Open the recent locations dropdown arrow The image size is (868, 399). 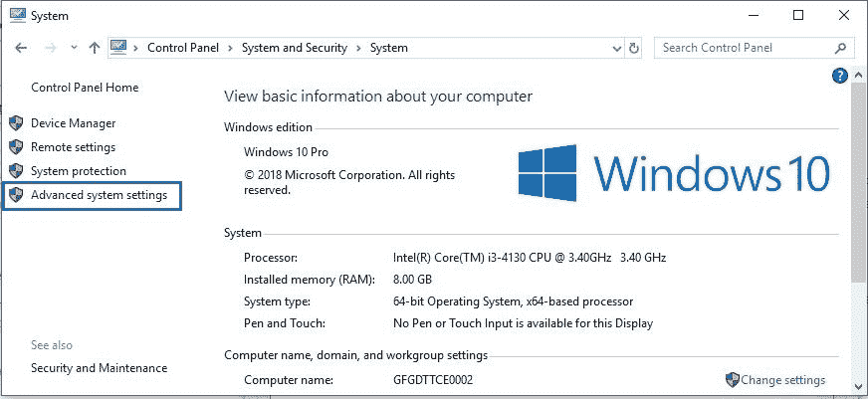(72, 48)
